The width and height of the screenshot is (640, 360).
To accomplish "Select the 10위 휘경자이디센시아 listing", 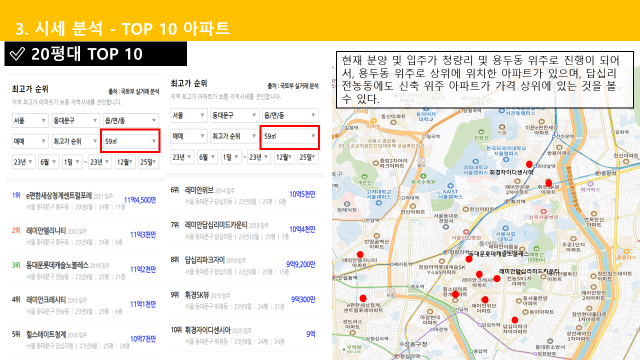I will pyautogui.click(x=244, y=335).
